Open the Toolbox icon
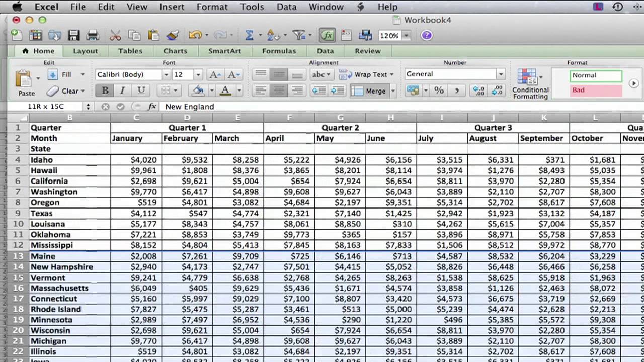 click(346, 35)
